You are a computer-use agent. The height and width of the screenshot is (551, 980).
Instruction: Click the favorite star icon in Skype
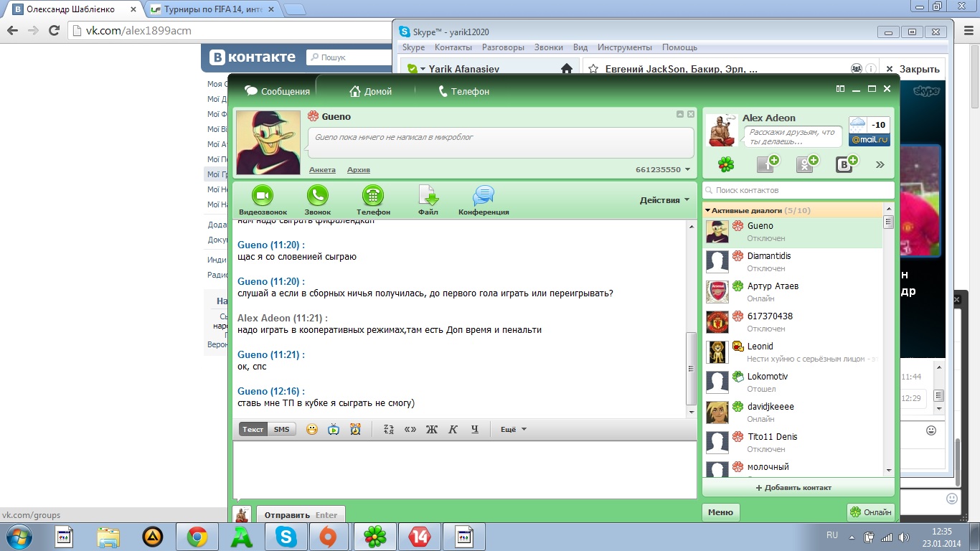[593, 69]
